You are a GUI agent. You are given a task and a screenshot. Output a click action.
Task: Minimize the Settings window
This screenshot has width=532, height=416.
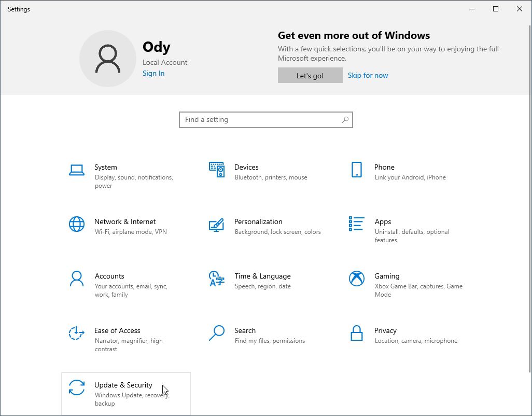click(472, 9)
